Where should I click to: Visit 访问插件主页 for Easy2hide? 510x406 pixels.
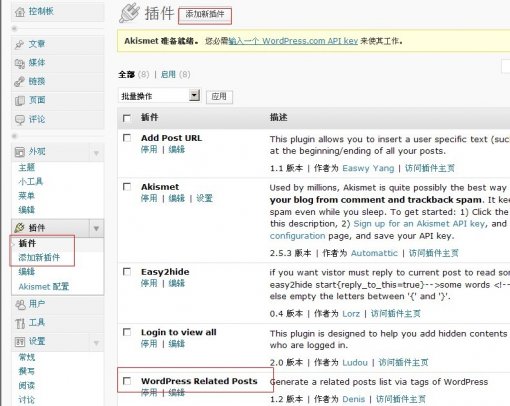[396, 314]
